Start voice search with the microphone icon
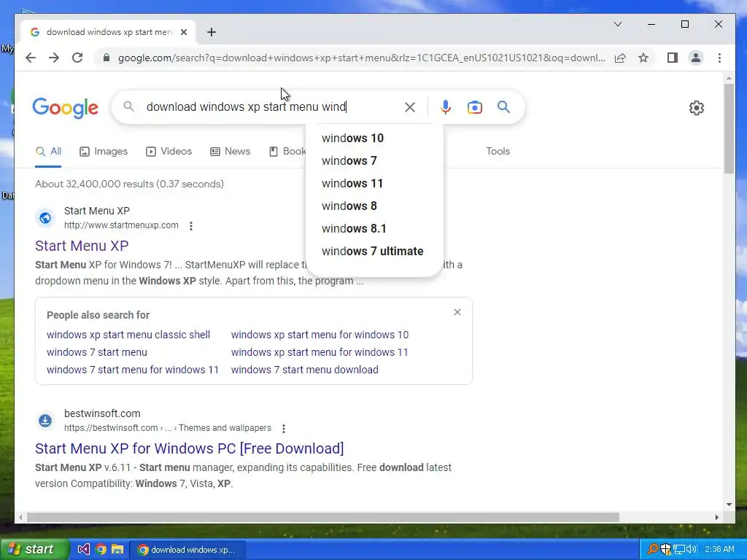 pos(446,107)
